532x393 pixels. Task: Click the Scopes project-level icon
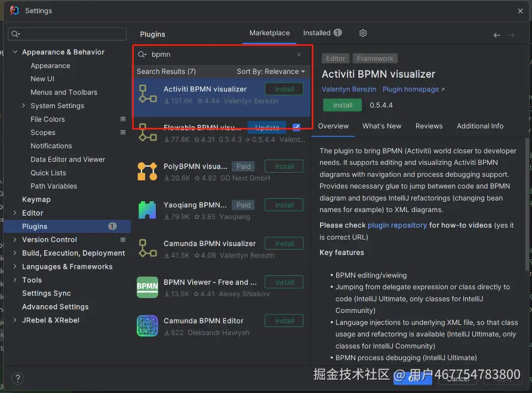tap(123, 133)
